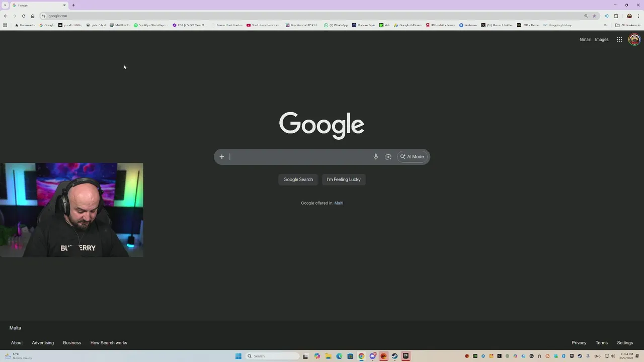644x362 pixels.
Task: Open File Explorer from the taskbar
Action: tap(328, 356)
